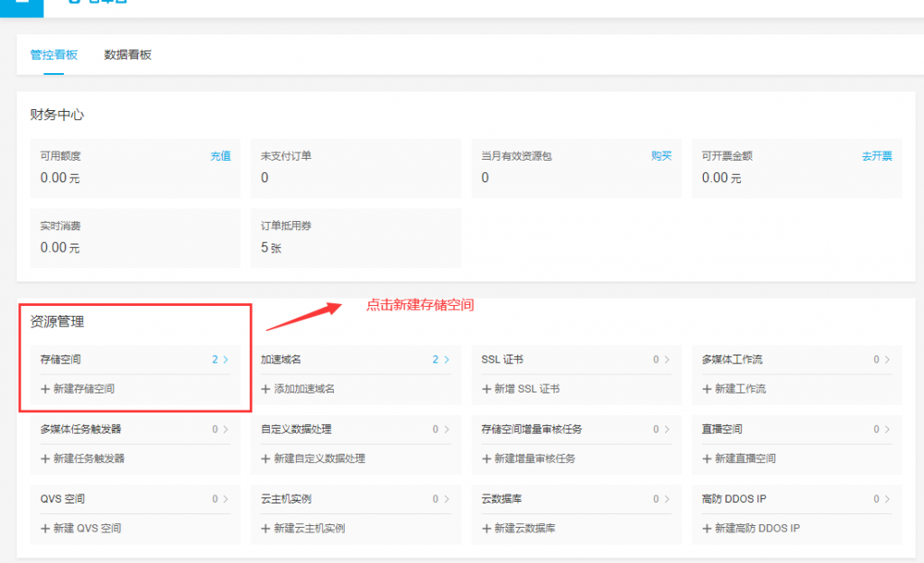This screenshot has width=924, height=563.
Task: Switch to the 数据看板 tab
Action: pyautogui.click(x=128, y=55)
